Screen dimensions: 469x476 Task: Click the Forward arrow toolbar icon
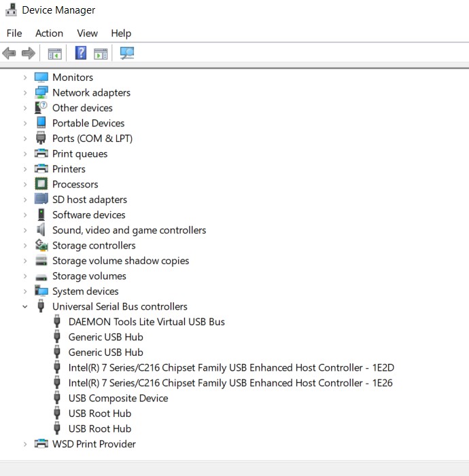coord(29,54)
